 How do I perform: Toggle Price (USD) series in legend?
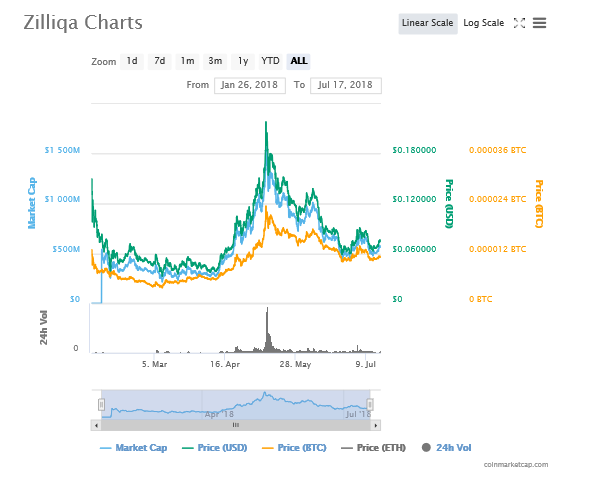[214, 448]
